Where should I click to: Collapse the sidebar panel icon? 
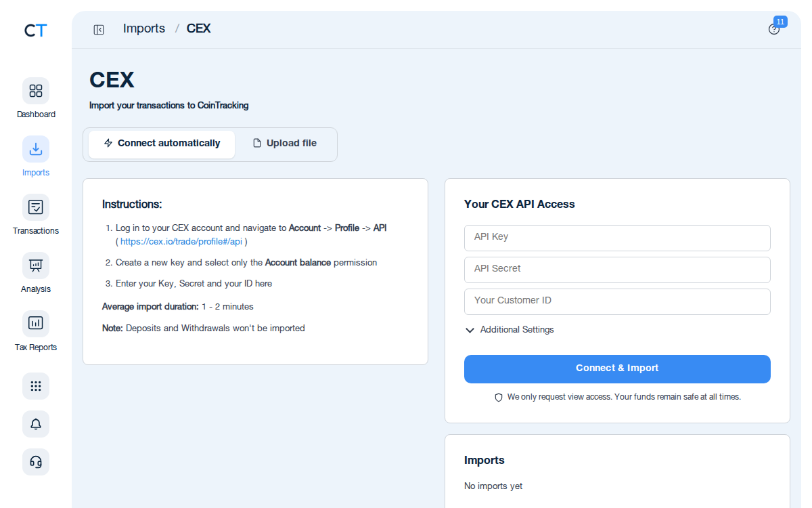(x=99, y=30)
